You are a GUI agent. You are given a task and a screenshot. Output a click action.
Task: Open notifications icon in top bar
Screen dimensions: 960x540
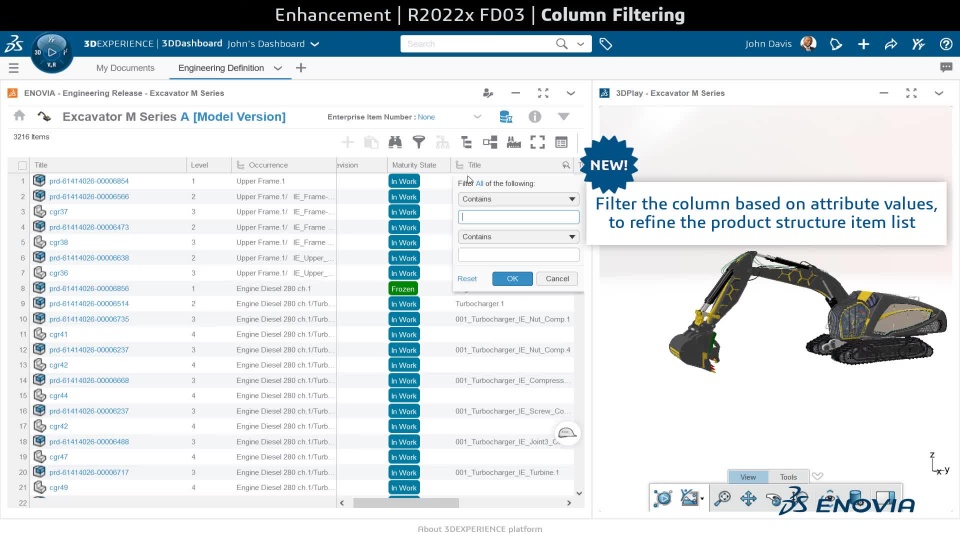[x=836, y=44]
